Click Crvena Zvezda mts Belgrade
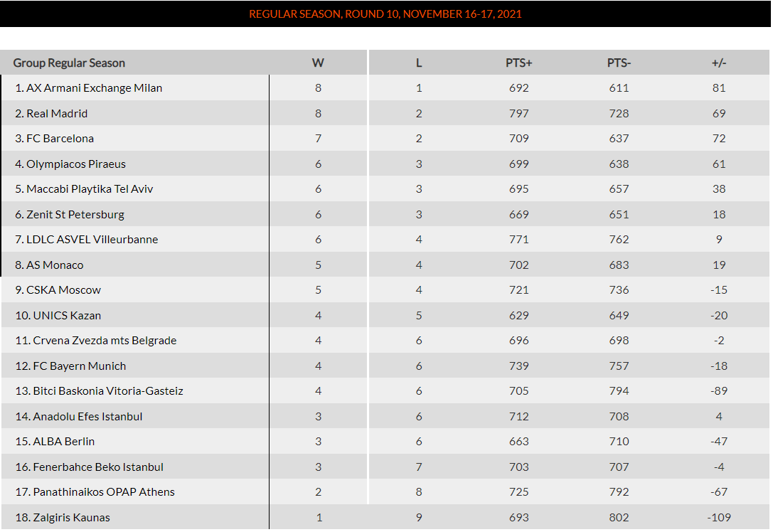Screen dimensions: 773x532 click(105, 341)
